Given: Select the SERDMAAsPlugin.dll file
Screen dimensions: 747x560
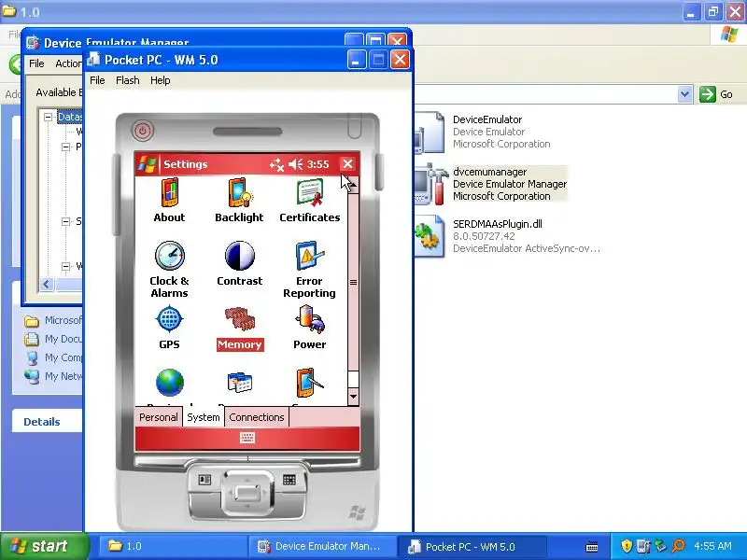Looking at the screenshot, I should coord(507,236).
